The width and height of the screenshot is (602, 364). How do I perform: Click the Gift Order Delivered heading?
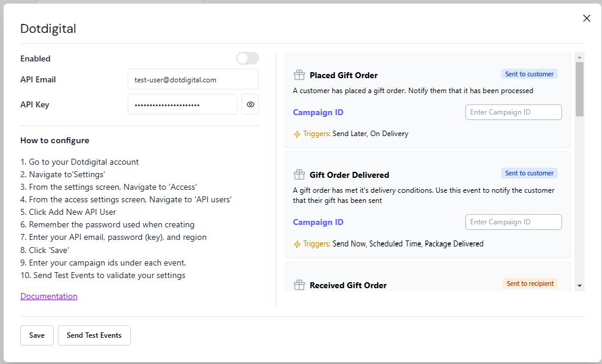350,175
